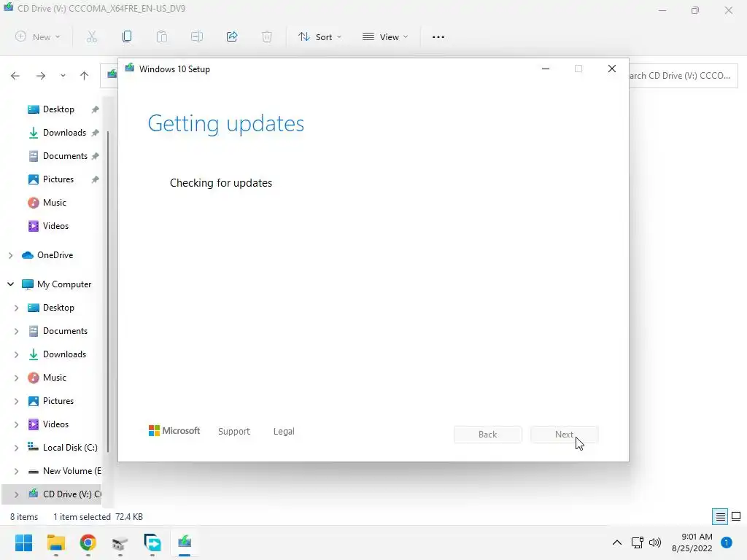Expand Videos under My Computer
Viewport: 747px width, 560px height.
(x=16, y=424)
